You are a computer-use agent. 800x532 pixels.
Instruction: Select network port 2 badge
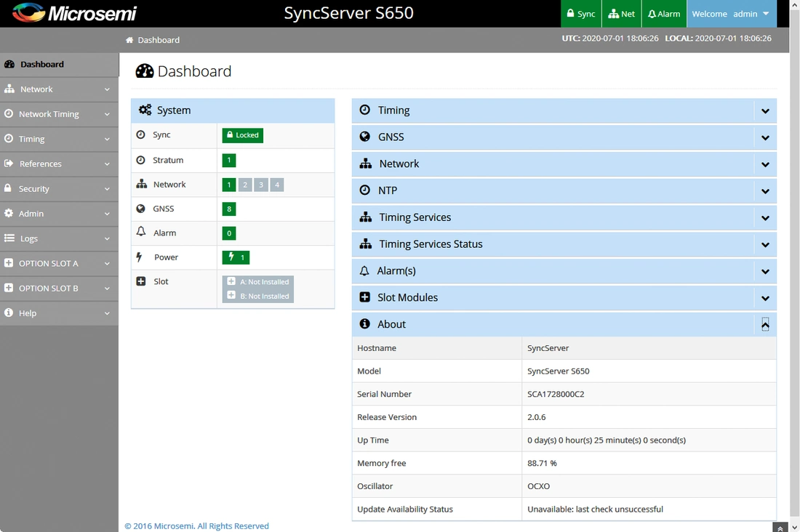click(x=245, y=185)
